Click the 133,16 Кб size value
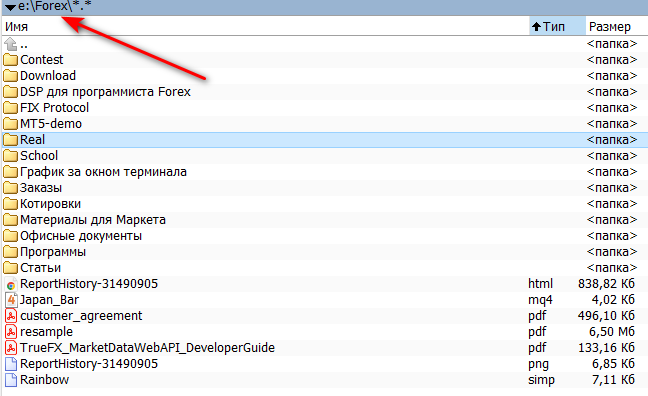The image size is (648, 396). [606, 348]
